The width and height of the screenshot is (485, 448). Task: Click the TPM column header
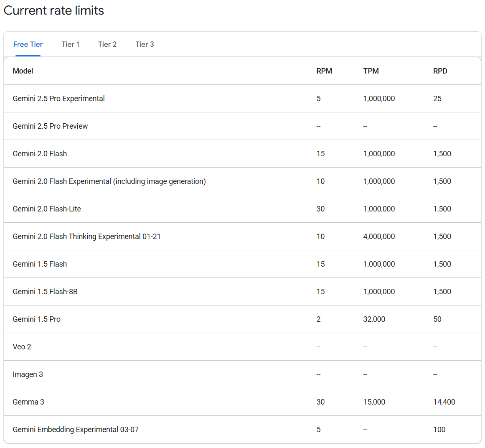coord(371,71)
